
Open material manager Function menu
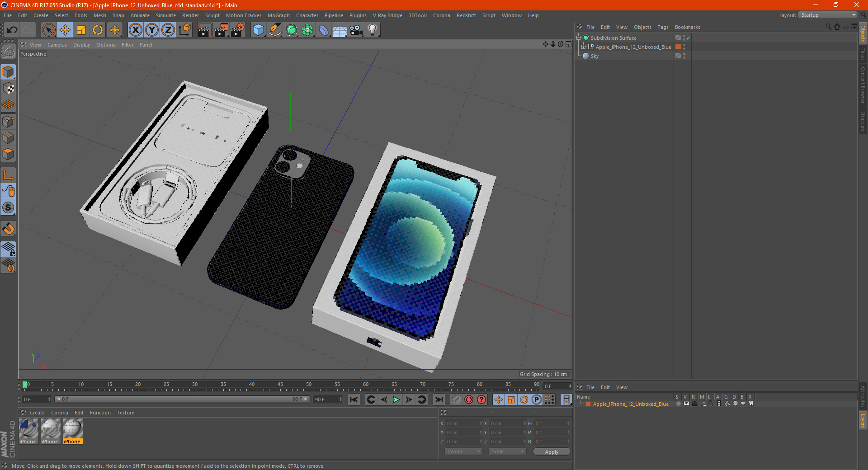(100, 413)
